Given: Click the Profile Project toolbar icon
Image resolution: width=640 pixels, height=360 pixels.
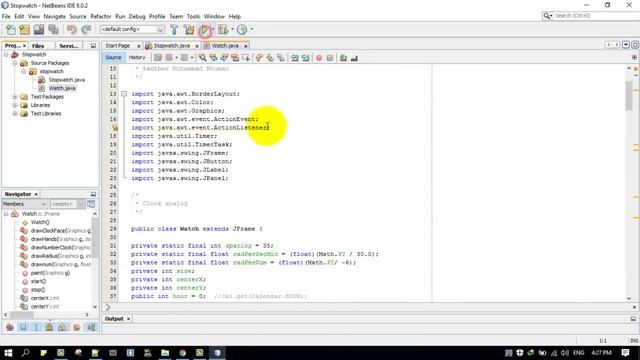Looking at the screenshot, I should [242, 29].
